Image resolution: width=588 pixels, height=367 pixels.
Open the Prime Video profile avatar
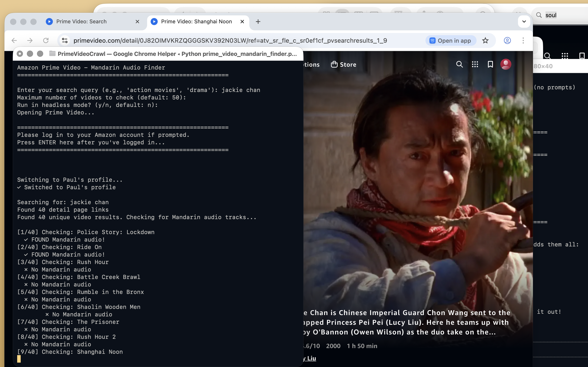pos(505,64)
